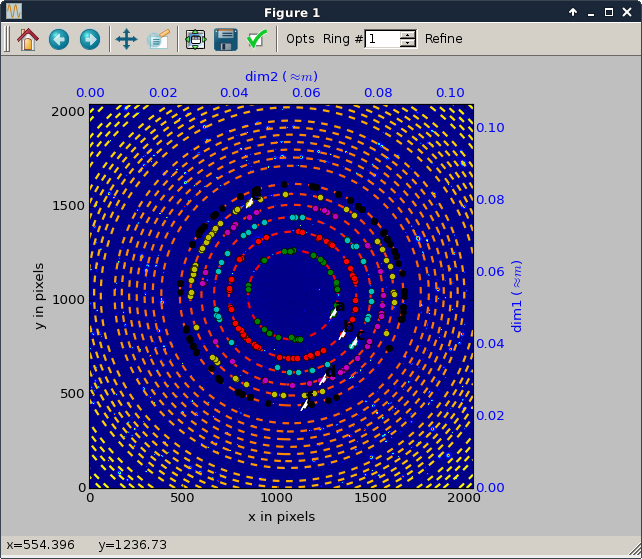Save the figure with floppy icon
The width and height of the screenshot is (642, 559).
225,39
